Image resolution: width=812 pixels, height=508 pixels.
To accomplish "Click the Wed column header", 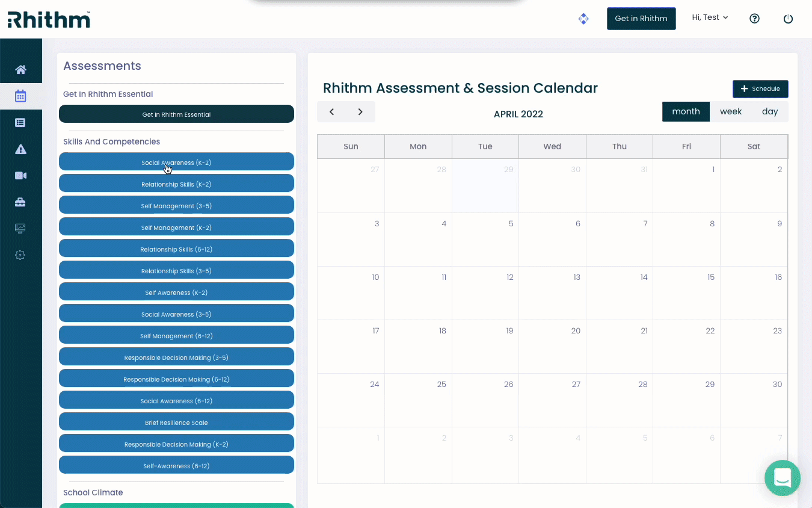I will click(x=552, y=146).
